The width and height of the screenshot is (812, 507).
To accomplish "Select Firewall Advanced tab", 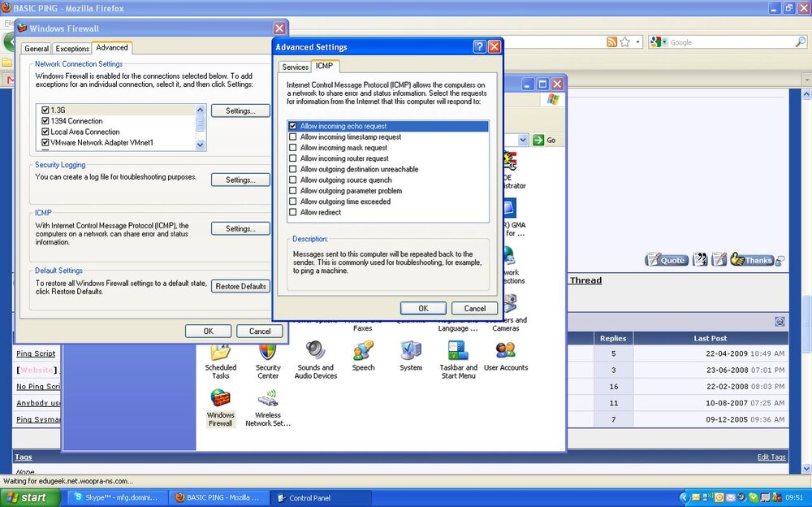I will 112,47.
